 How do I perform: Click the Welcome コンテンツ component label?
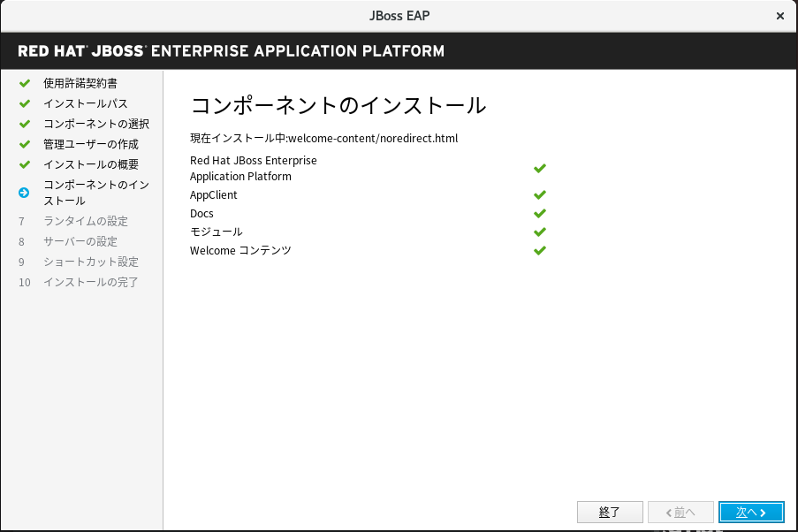[240, 250]
